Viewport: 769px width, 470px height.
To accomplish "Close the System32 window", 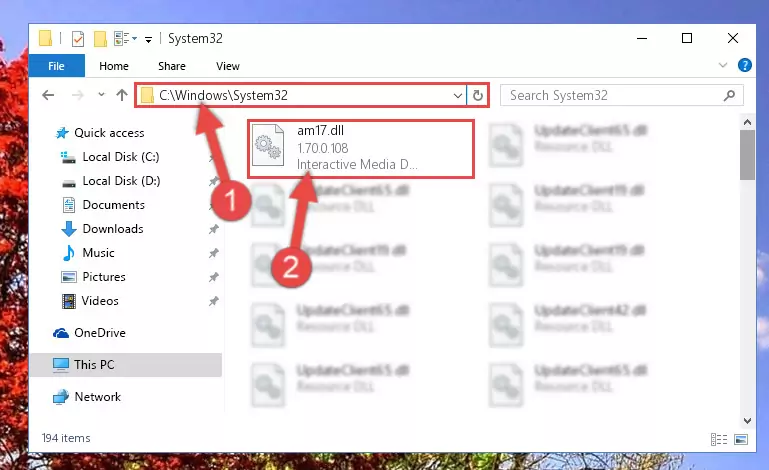I will (733, 38).
